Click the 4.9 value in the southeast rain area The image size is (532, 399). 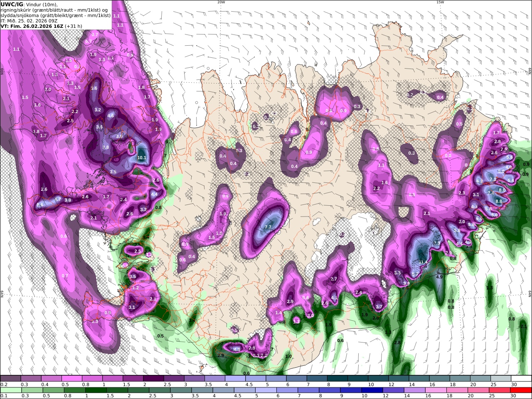[439, 276]
